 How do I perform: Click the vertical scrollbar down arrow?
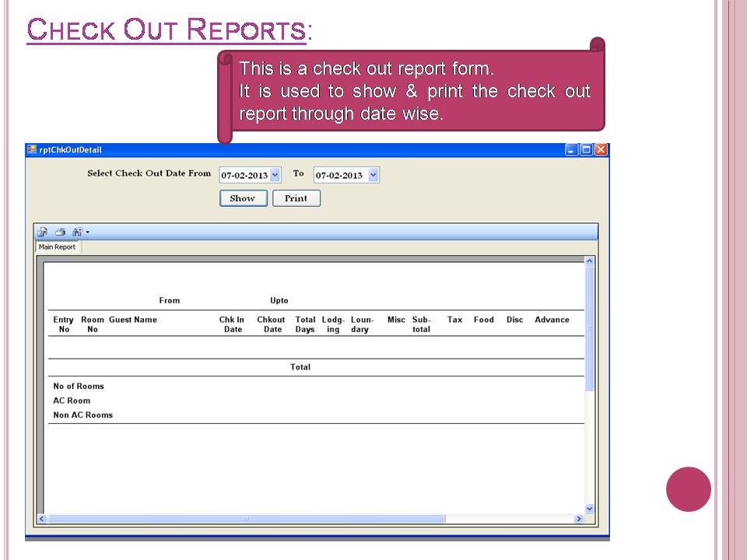589,509
